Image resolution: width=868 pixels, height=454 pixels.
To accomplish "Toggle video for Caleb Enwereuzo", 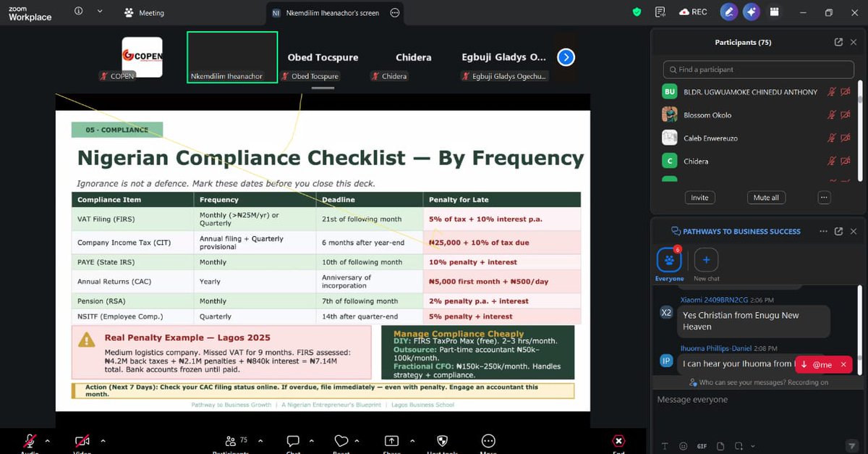I will click(845, 138).
